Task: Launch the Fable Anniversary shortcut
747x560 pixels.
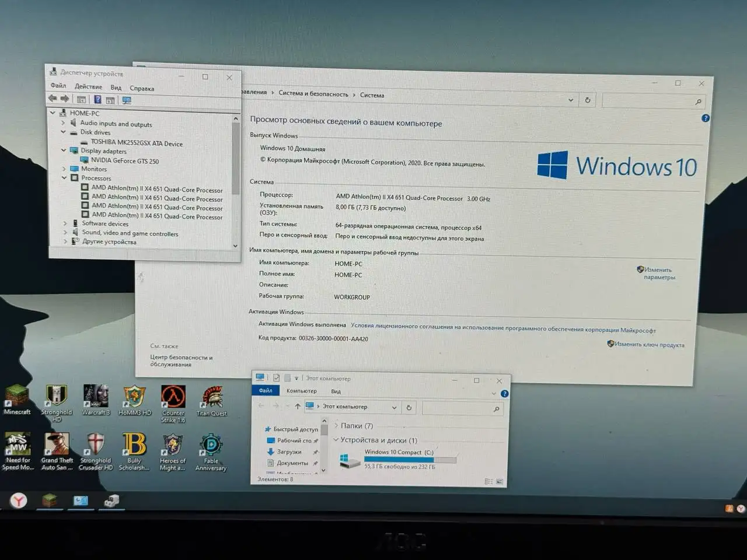Action: point(211,446)
